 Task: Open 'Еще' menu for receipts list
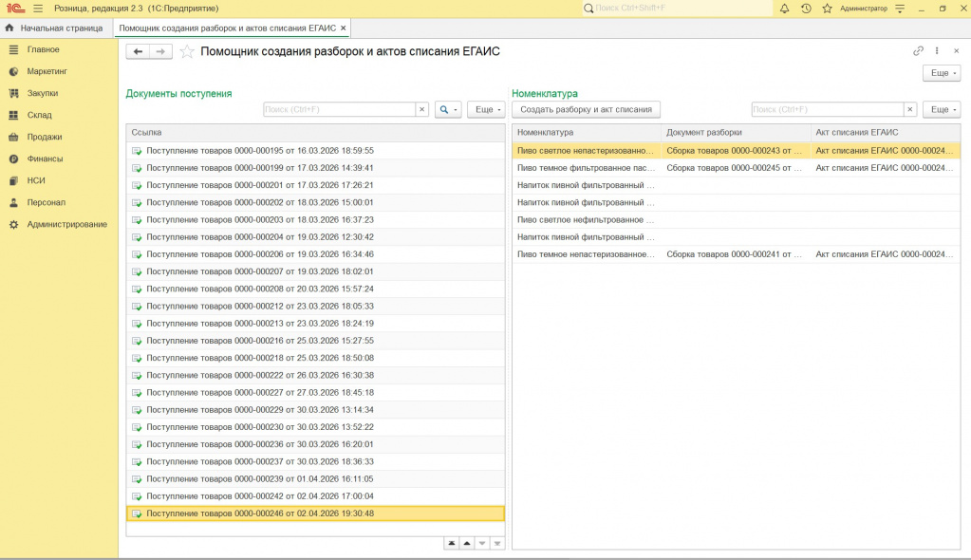[x=486, y=110]
